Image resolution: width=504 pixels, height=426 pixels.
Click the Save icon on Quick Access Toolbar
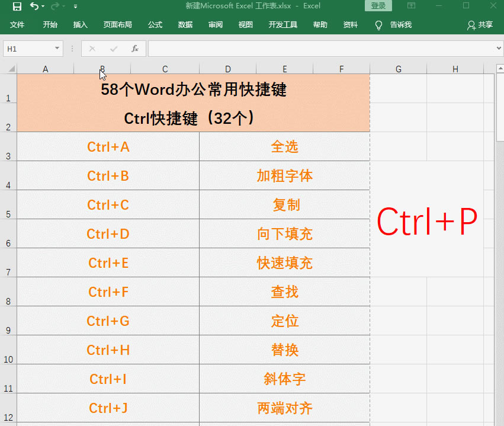(16, 6)
